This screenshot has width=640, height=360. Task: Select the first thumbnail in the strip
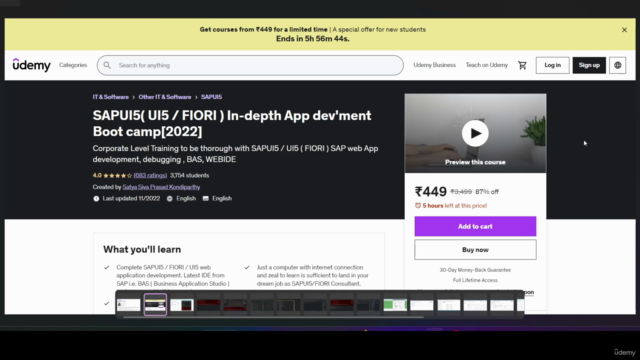[129, 305]
